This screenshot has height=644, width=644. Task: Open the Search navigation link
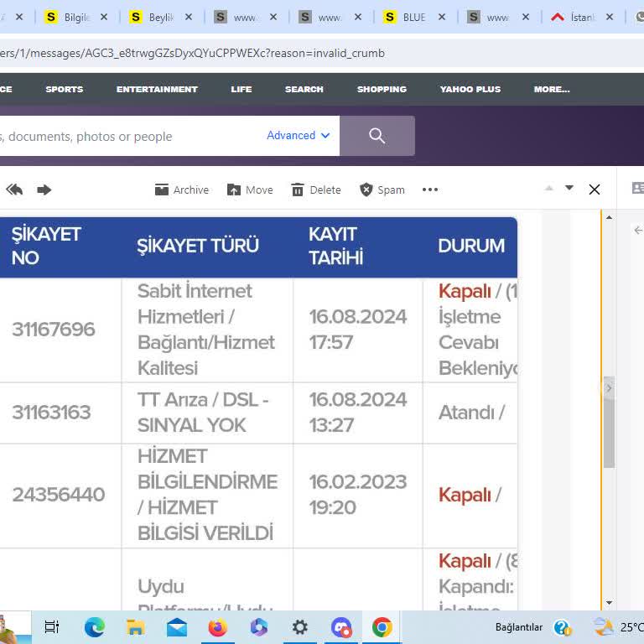click(x=304, y=89)
